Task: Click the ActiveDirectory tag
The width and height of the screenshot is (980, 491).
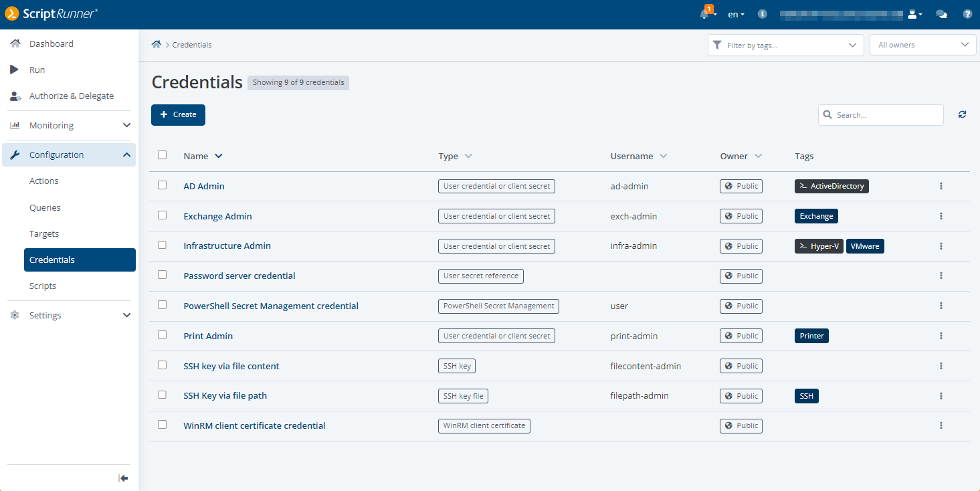Action: [x=831, y=186]
